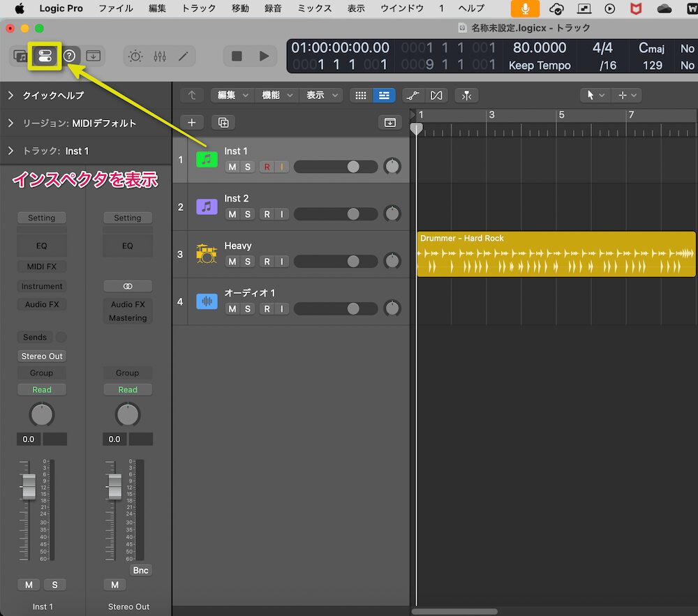The height and width of the screenshot is (616, 698).
Task: Expand クイックヘルプ section
Action: click(10, 95)
